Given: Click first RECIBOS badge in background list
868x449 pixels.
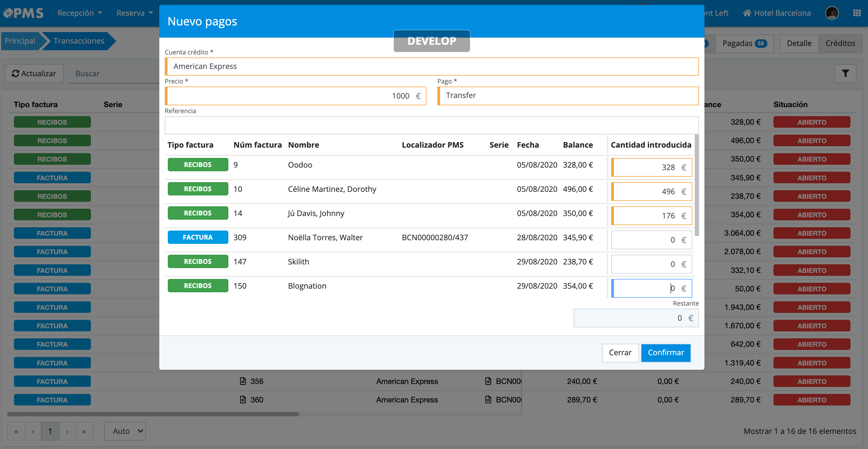Looking at the screenshot, I should [52, 122].
